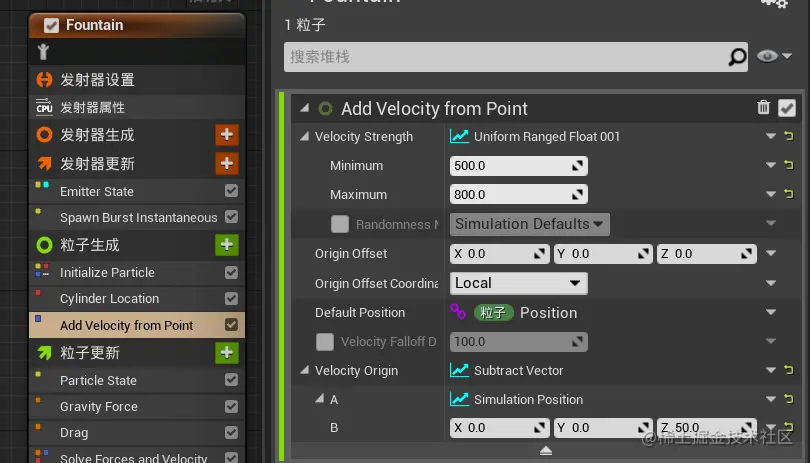Enable the Randomness Mode override checkbox
Viewport: 810px width, 463px height.
click(339, 224)
